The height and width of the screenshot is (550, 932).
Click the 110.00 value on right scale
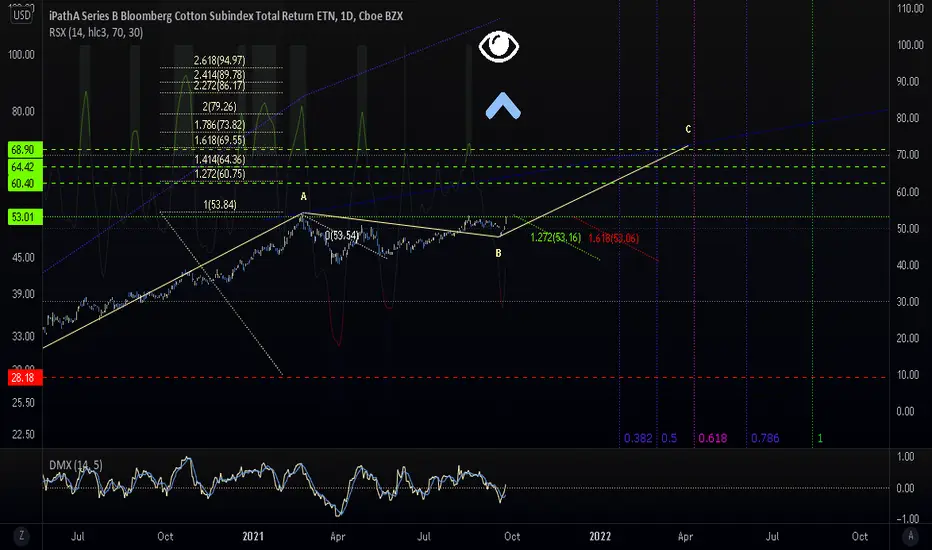click(x=910, y=8)
